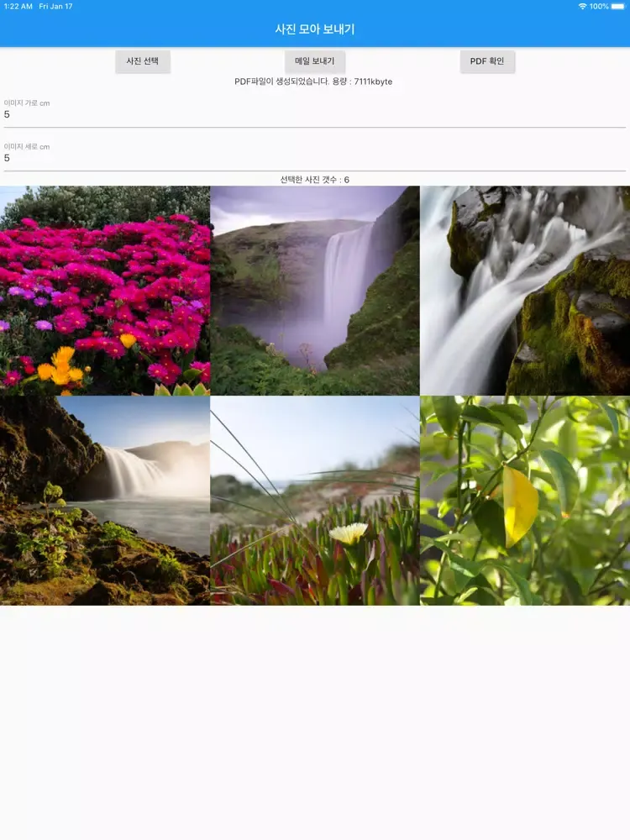The image size is (630, 840).
Task: Choose the waterfall with river and cliff photo
Action: pyautogui.click(x=105, y=501)
